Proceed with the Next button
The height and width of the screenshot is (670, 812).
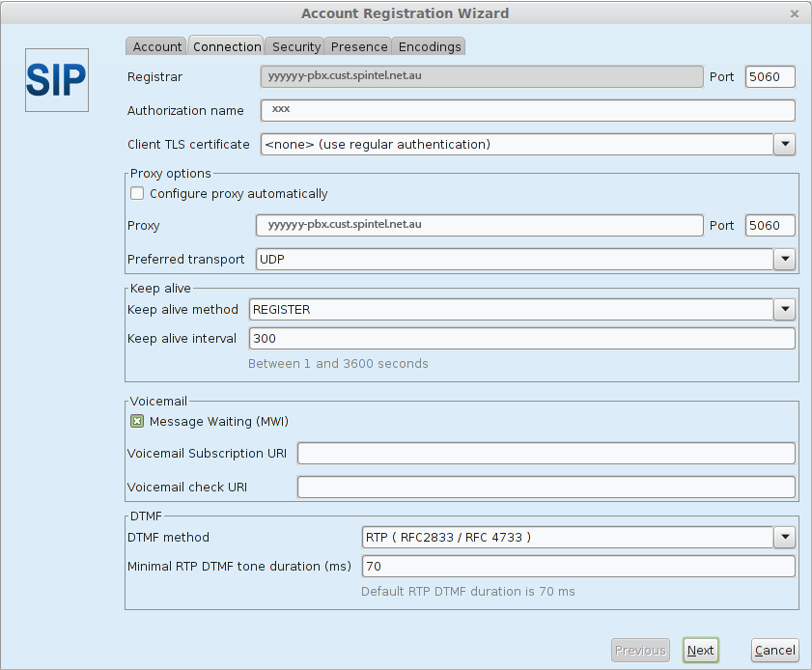pyautogui.click(x=701, y=651)
